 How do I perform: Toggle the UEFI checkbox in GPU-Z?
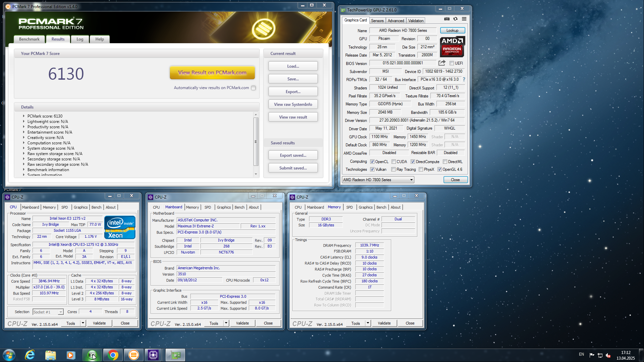coord(452,63)
